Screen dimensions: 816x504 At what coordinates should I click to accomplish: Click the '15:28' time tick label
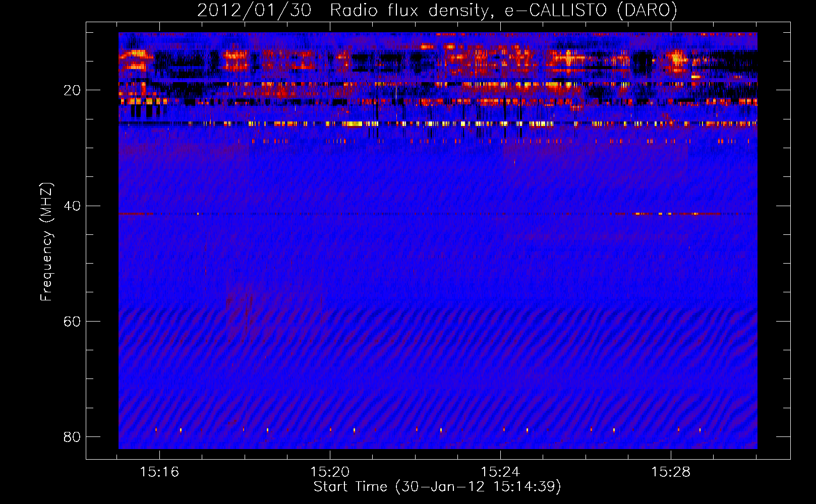click(671, 472)
